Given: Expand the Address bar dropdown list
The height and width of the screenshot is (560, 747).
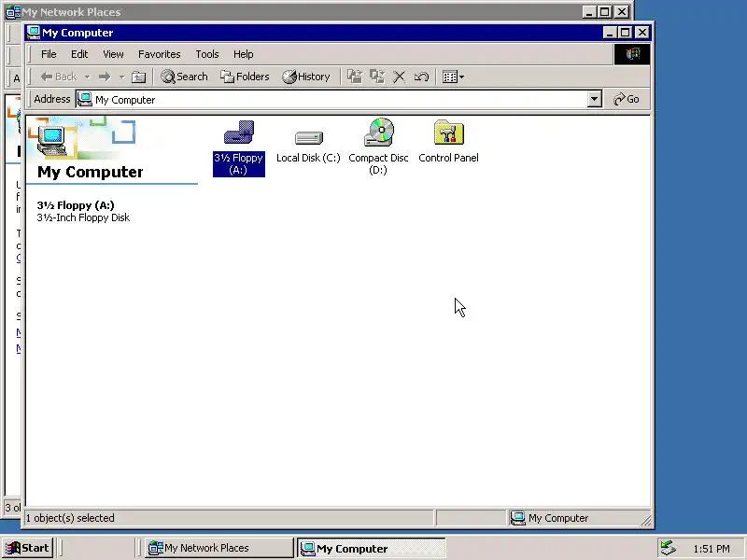Looking at the screenshot, I should 595,100.
